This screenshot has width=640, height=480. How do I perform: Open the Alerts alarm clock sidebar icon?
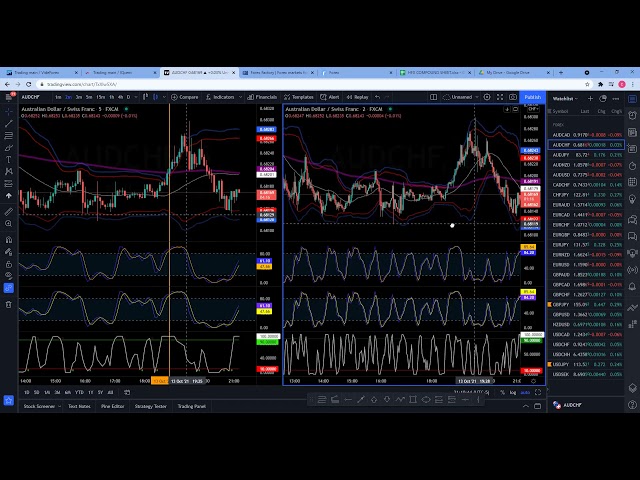(632, 115)
